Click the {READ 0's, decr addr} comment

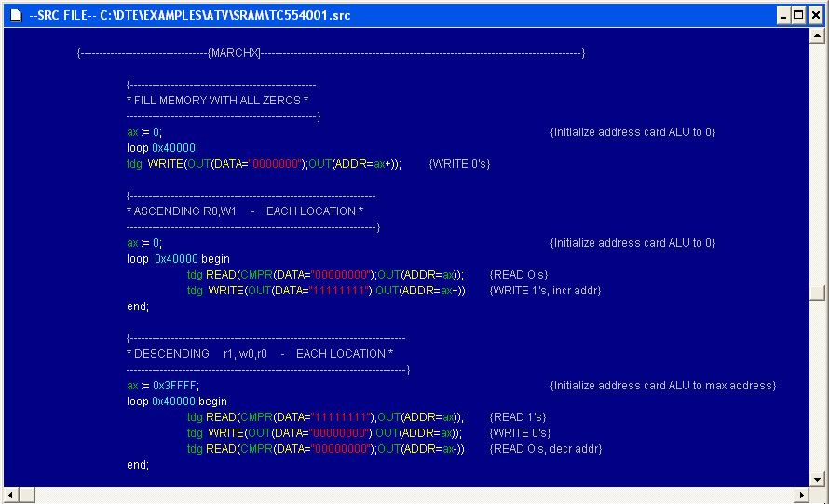pyautogui.click(x=546, y=449)
